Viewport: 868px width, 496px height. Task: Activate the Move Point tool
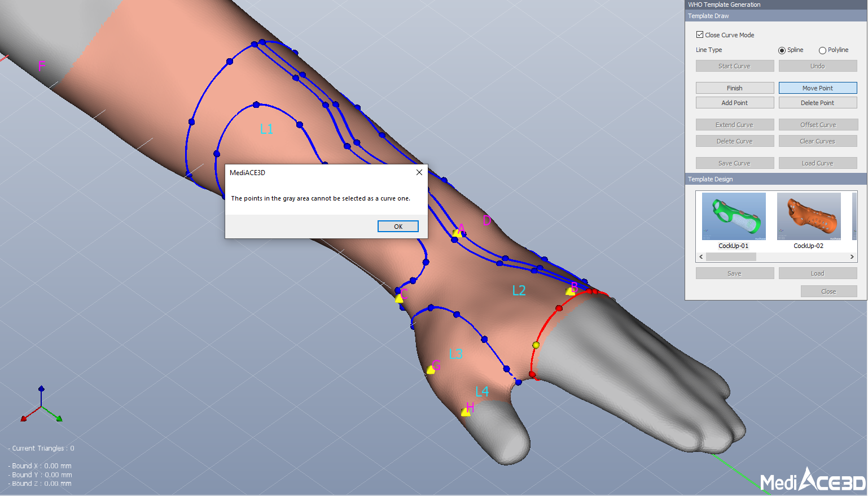point(817,88)
